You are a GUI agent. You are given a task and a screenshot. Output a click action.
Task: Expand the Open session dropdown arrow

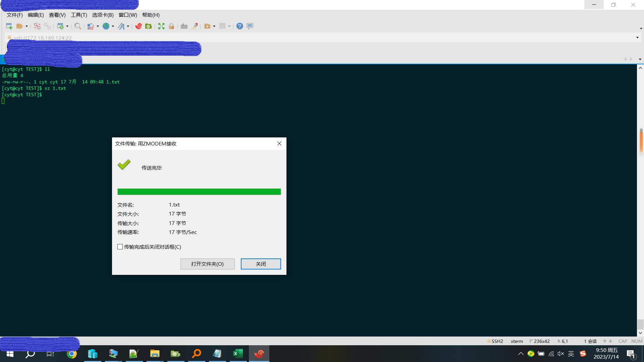(x=26, y=26)
